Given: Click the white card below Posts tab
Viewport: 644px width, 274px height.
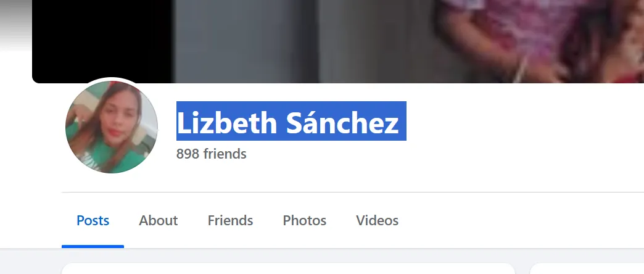Looking at the screenshot, I should point(288,268).
